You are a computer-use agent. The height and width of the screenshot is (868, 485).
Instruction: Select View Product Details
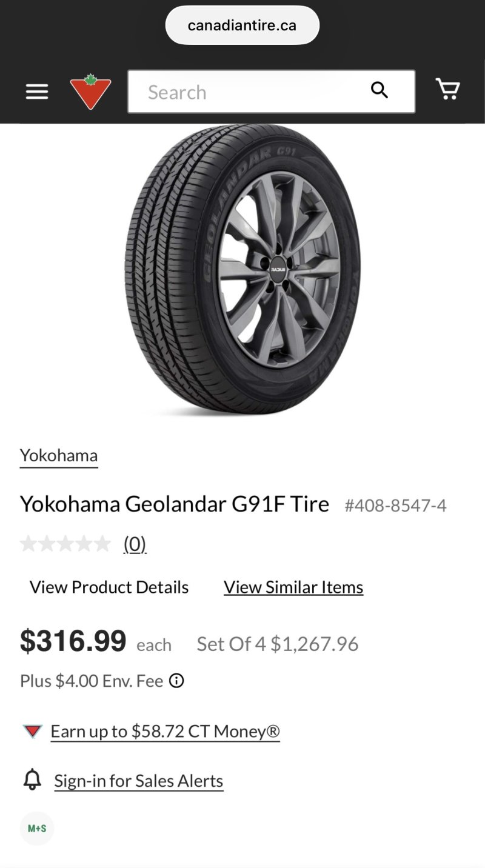pyautogui.click(x=109, y=587)
